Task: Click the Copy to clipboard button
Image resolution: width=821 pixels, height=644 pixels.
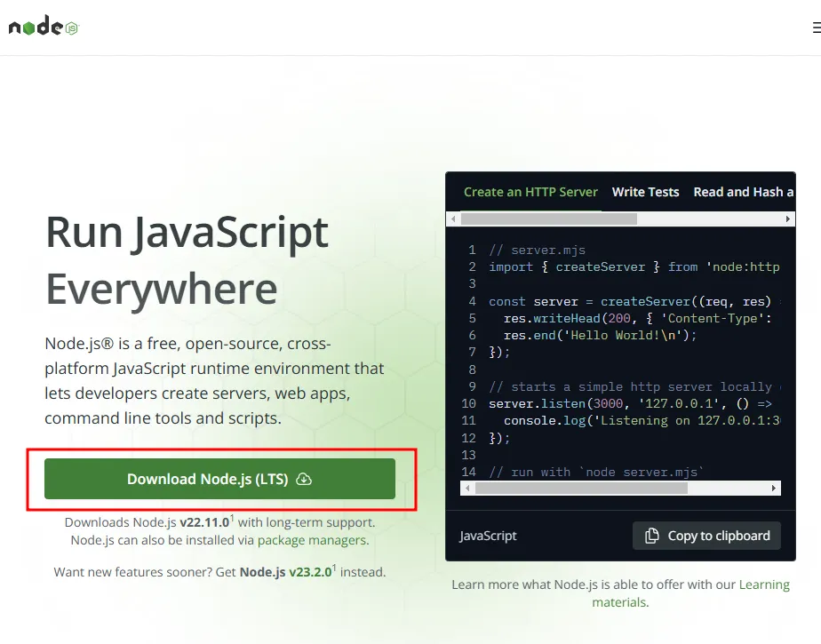Action: [x=706, y=536]
